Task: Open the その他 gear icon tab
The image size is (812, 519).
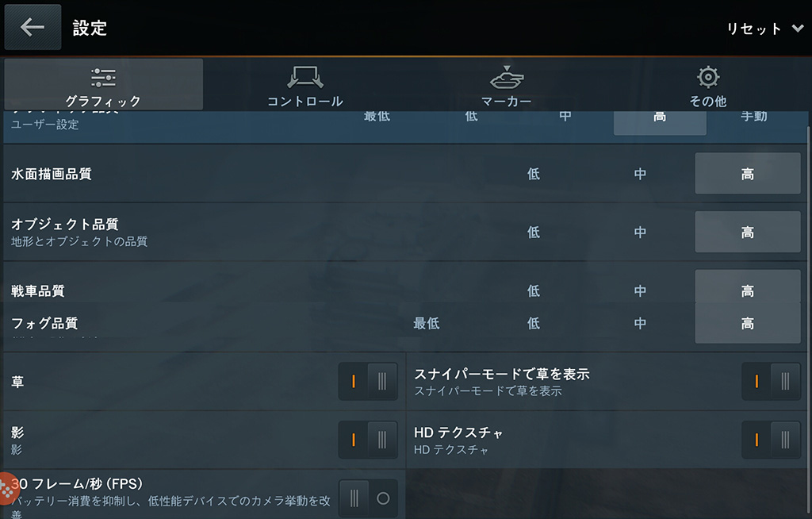Action: click(x=708, y=77)
